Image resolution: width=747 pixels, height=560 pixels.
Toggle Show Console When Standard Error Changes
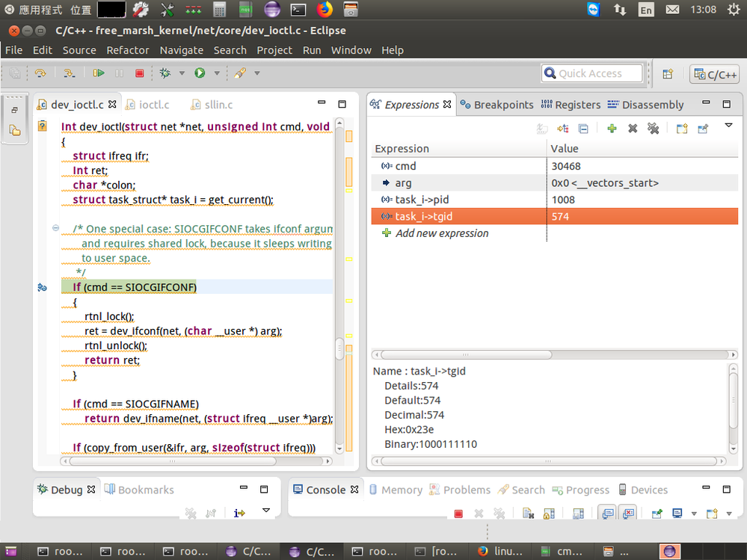pos(628,514)
